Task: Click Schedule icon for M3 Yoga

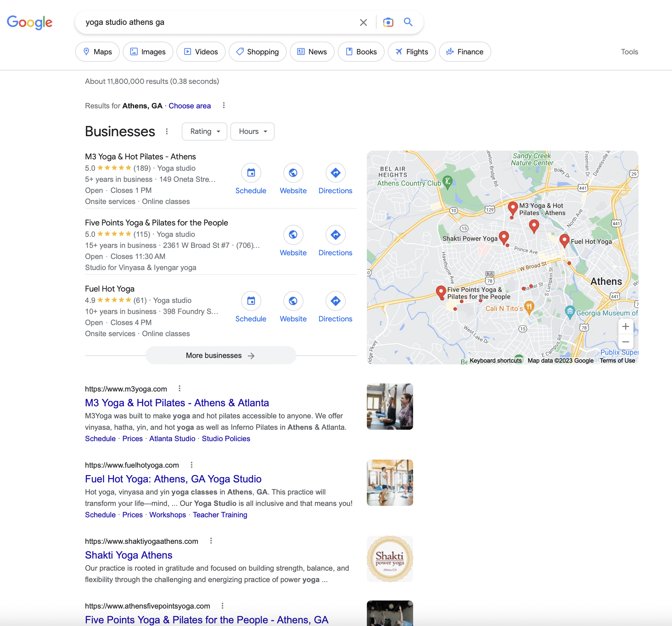Action: coord(250,173)
